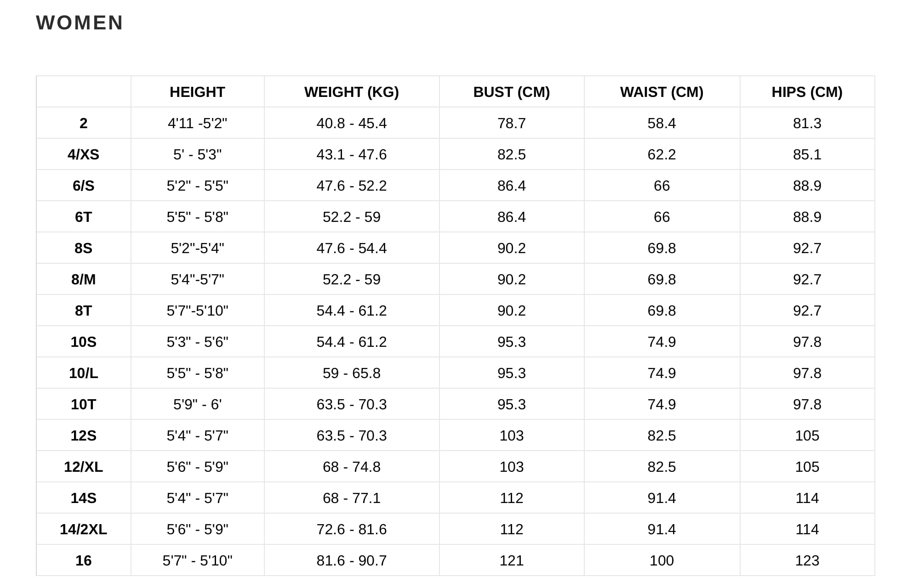Viewport: 913px width, 588px height.
Task: Select the 6/S size row label
Action: click(x=83, y=186)
